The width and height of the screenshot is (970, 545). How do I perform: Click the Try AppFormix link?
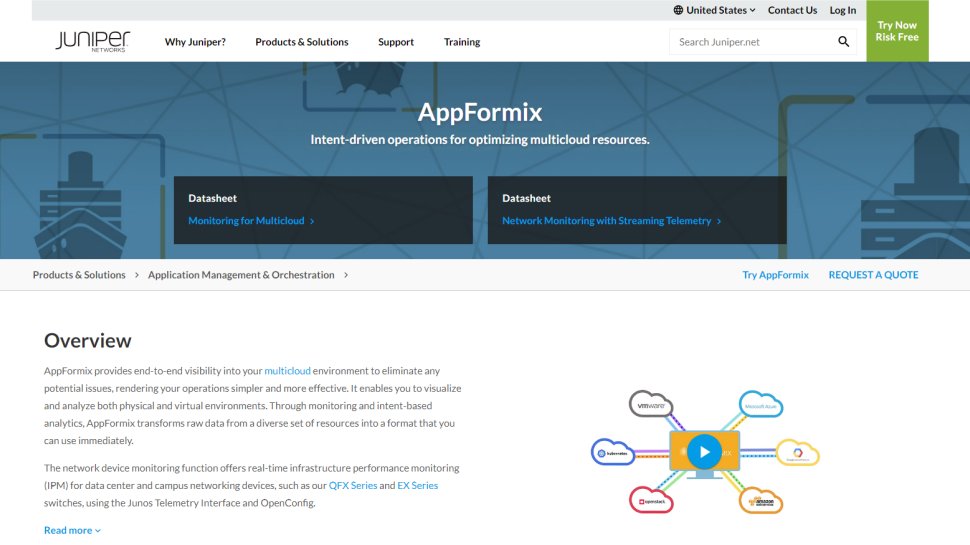click(775, 275)
